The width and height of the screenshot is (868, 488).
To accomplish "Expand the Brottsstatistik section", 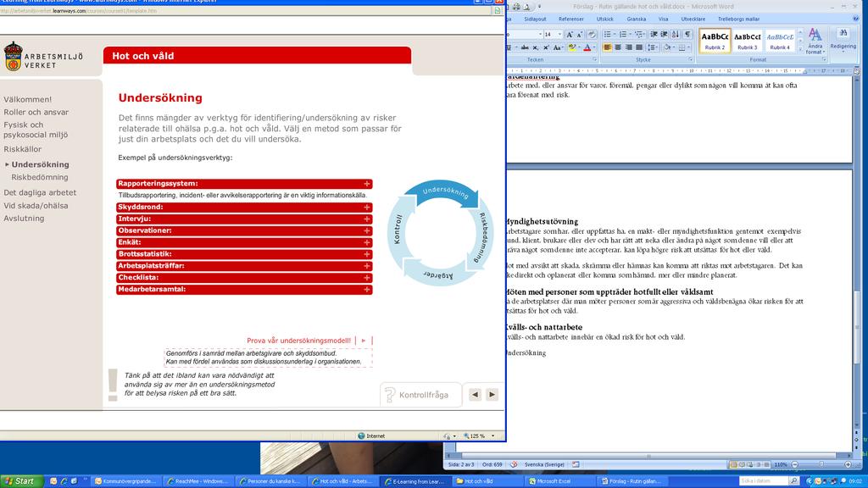I will (244, 254).
